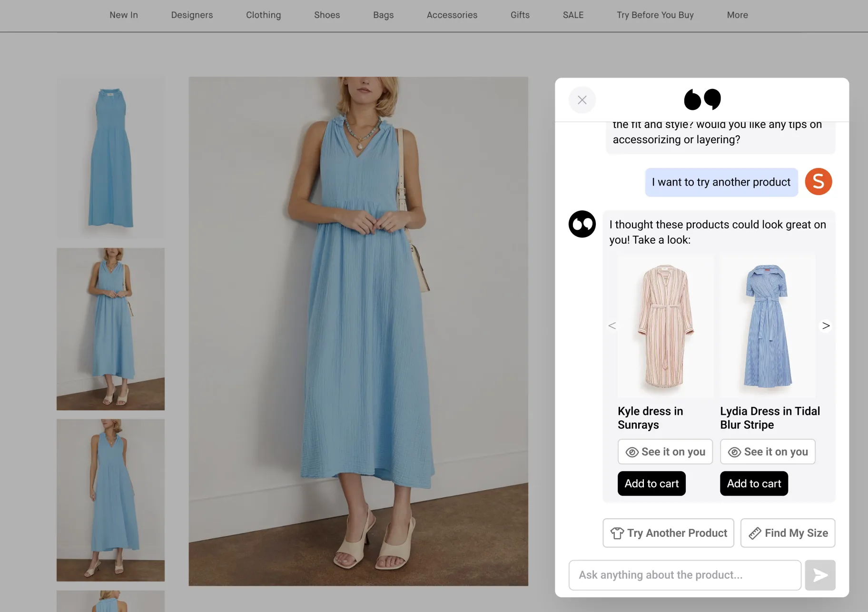Add Kyle dress in Sunrays to cart
This screenshot has width=868, height=612.
(651, 484)
